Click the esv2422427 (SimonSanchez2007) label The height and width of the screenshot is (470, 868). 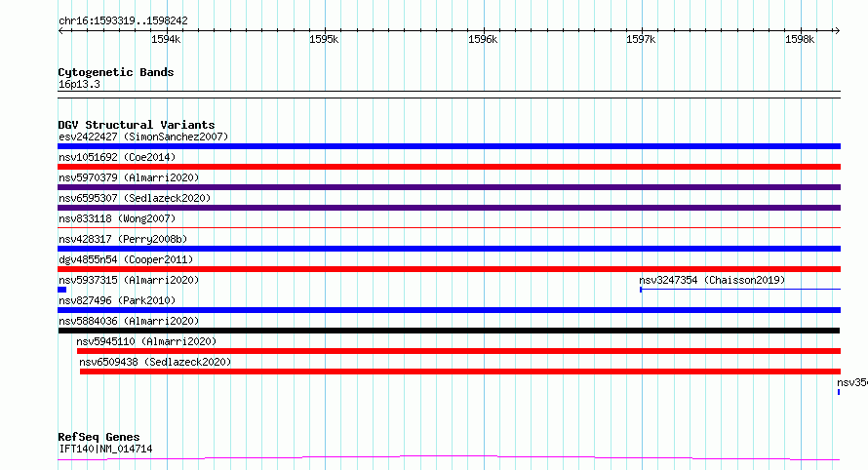tap(143, 137)
